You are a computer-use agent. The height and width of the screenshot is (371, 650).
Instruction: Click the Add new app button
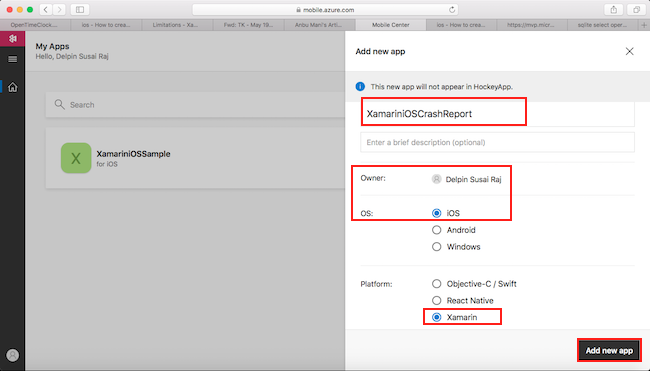pos(609,351)
